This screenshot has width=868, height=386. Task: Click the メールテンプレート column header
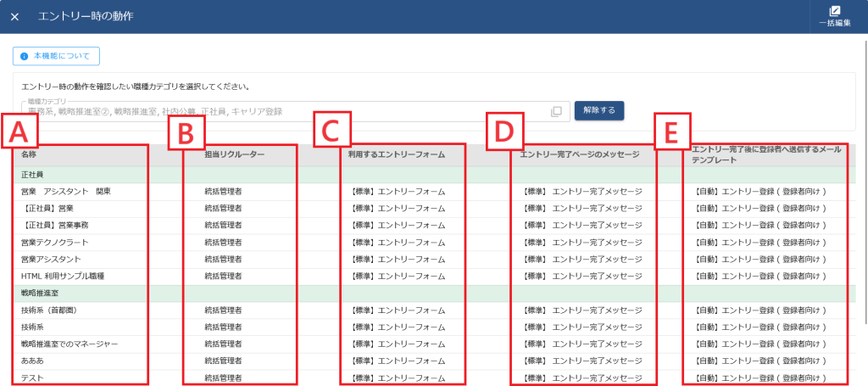[766, 154]
